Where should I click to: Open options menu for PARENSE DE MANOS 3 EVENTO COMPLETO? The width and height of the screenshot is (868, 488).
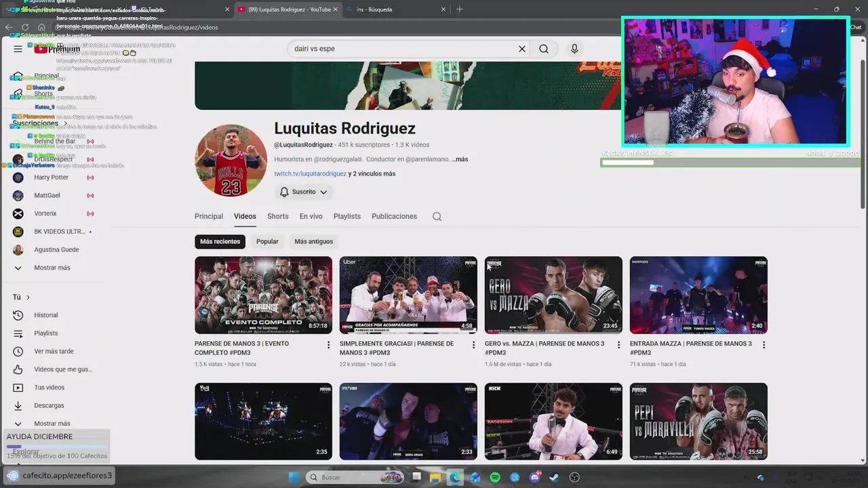coord(329,345)
